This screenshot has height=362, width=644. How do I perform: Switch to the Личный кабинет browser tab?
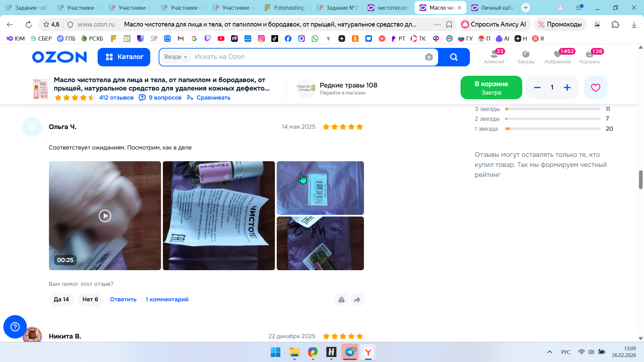pyautogui.click(x=493, y=8)
